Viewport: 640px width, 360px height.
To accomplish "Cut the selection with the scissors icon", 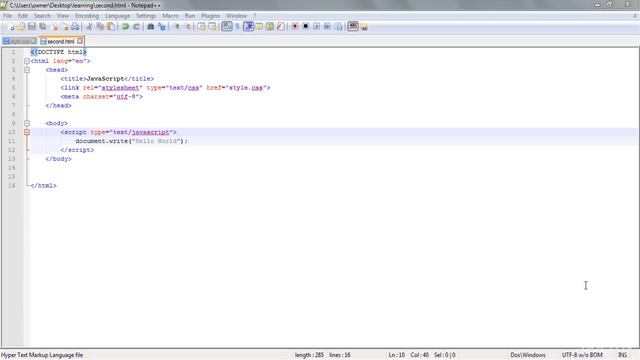I will tap(89, 27).
